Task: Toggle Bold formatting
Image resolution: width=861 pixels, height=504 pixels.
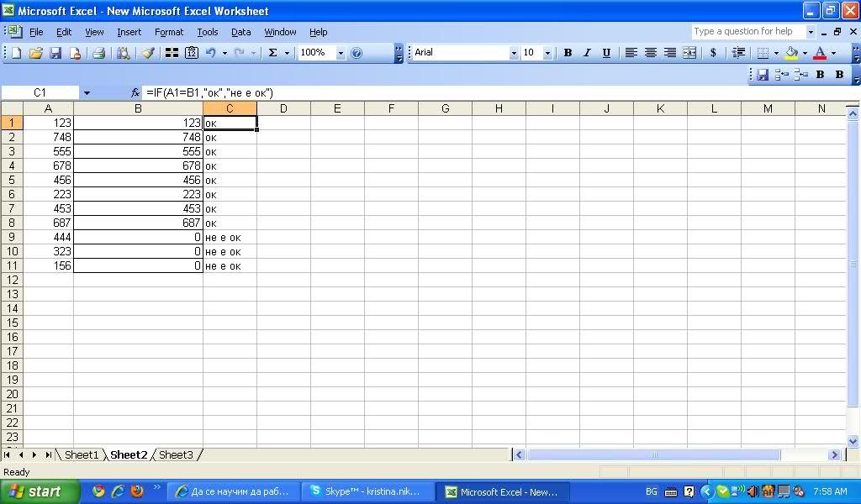Action: 568,53
